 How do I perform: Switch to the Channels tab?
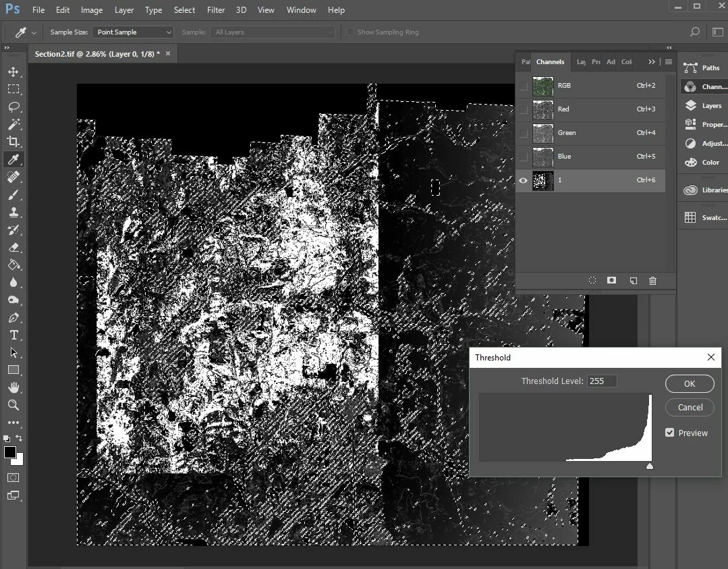(550, 62)
